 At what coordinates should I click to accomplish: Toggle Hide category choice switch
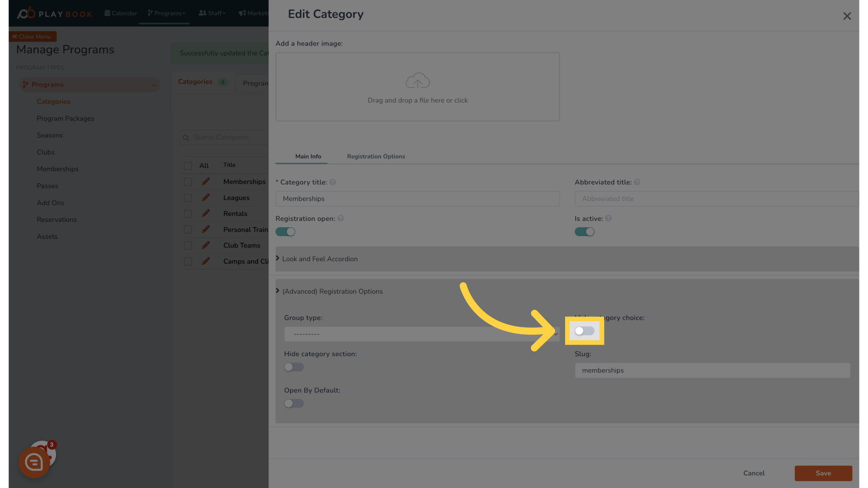(585, 331)
